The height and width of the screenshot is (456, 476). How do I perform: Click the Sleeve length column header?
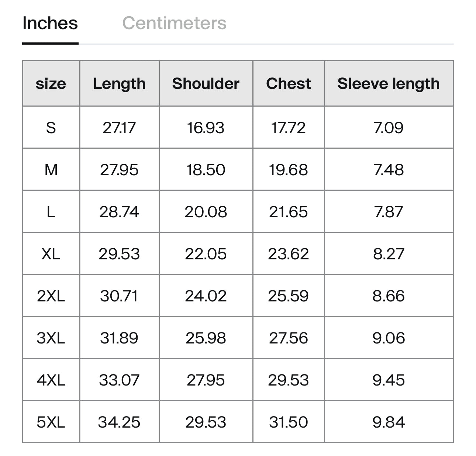(388, 83)
